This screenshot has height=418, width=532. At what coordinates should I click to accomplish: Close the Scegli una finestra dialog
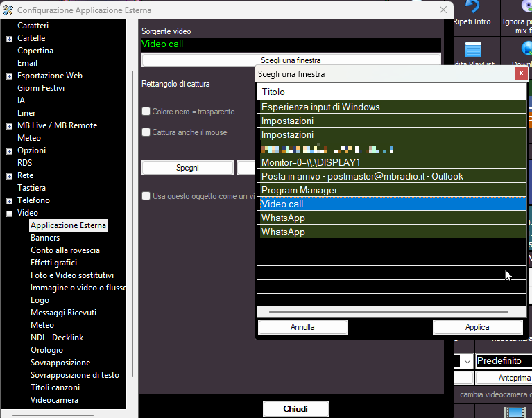(521, 73)
